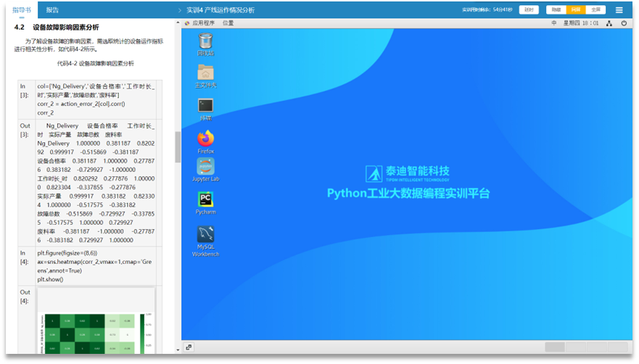This screenshot has width=639, height=364.
Task: Click the In [4] cell label
Action: [24, 257]
